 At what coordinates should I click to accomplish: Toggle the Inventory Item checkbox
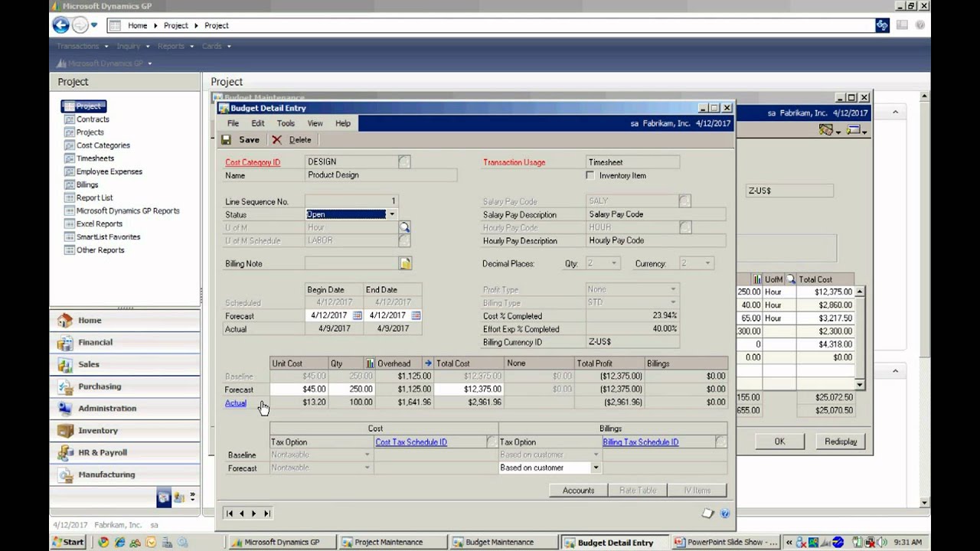[x=590, y=175]
